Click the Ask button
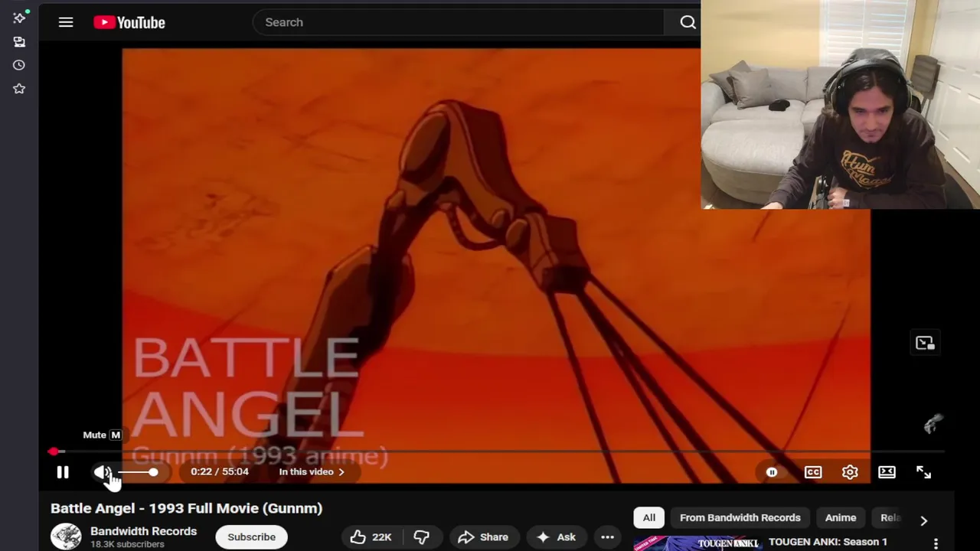Screen dimensions: 980x551 (x=557, y=537)
